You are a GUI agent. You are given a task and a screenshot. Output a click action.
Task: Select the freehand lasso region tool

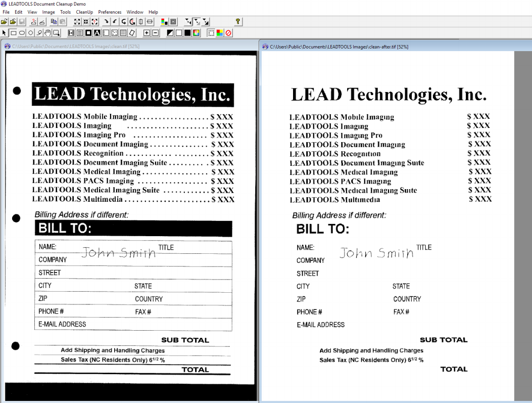[x=39, y=33]
